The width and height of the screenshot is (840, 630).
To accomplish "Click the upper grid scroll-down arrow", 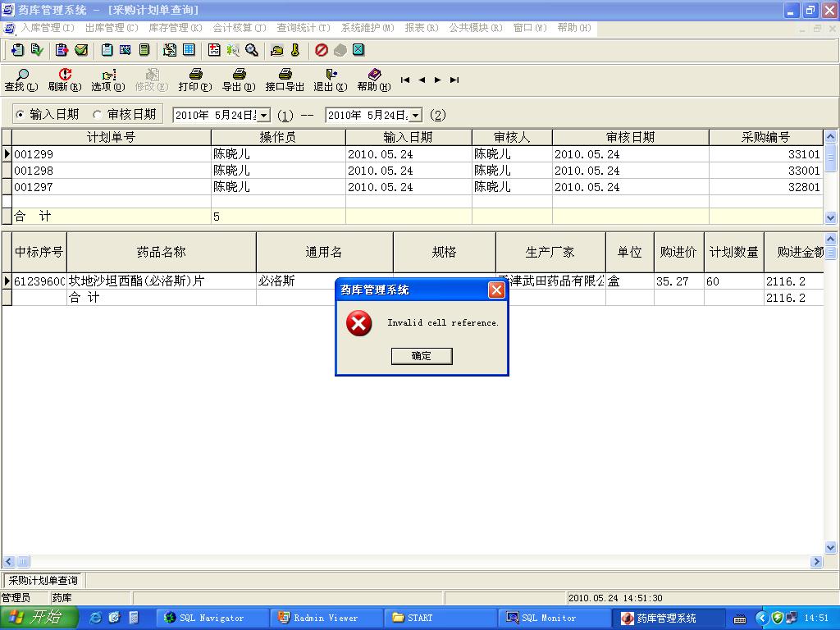I will point(830,217).
